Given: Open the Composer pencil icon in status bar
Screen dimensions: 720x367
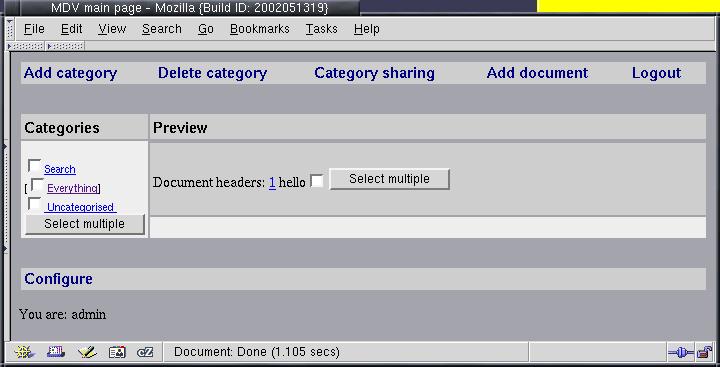Looking at the screenshot, I should coord(87,352).
